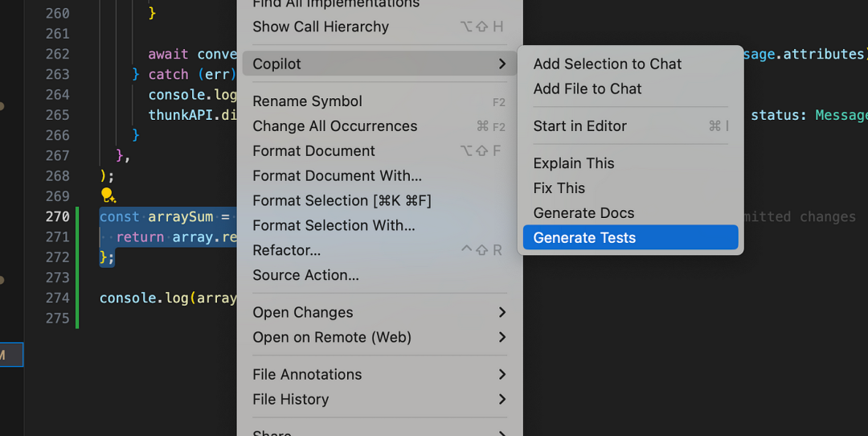The width and height of the screenshot is (868, 436).
Task: Select Change All Occurrences
Action: (x=335, y=125)
